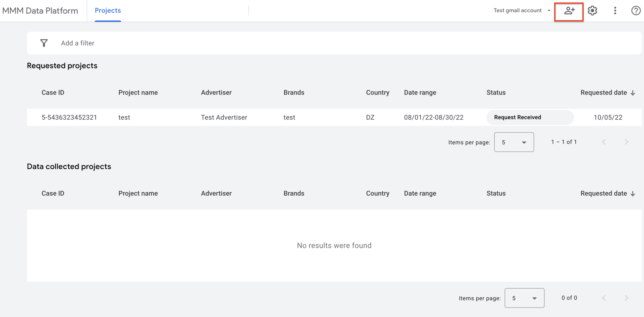Click the Status column header in Requested projects
644x317 pixels.
click(496, 93)
